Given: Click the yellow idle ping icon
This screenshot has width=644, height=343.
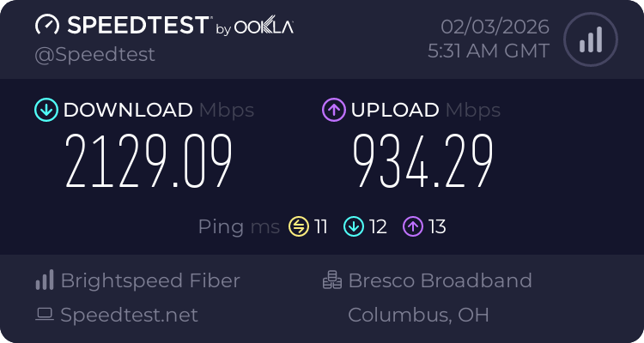Looking at the screenshot, I should click(x=299, y=226).
